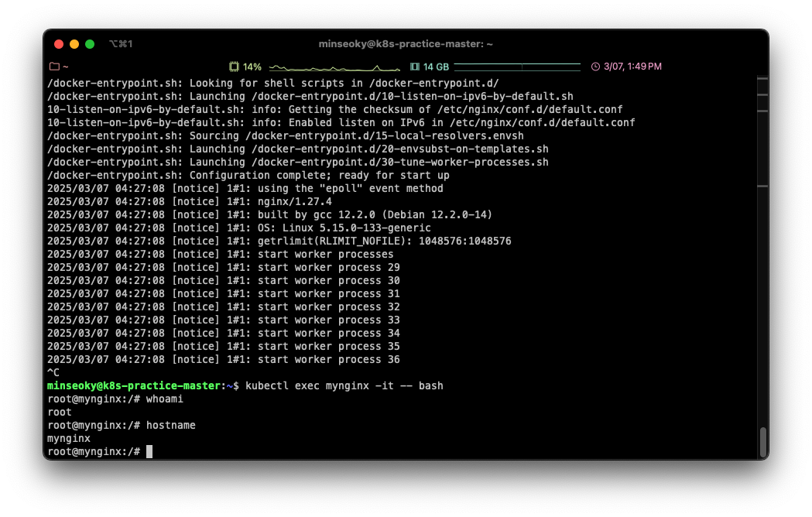
Task: Click the topmost mark in the scrollbar gutter
Action: point(762,78)
